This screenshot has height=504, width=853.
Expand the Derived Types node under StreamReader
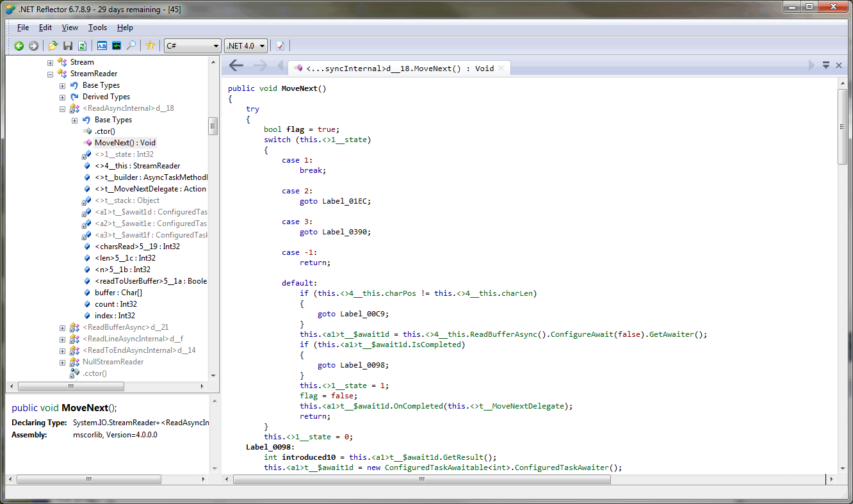[x=63, y=97]
